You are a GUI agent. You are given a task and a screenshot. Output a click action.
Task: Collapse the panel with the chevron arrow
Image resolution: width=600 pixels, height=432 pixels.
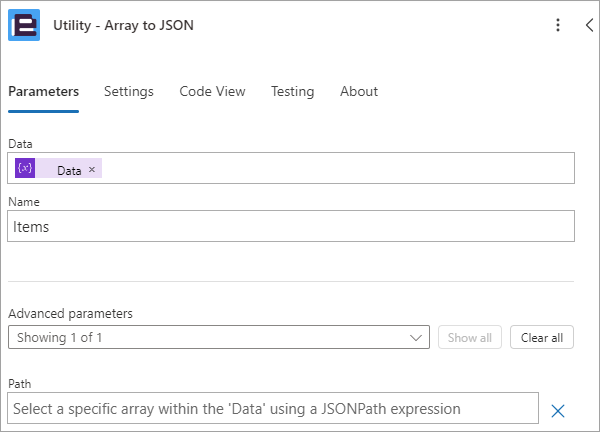click(x=589, y=26)
